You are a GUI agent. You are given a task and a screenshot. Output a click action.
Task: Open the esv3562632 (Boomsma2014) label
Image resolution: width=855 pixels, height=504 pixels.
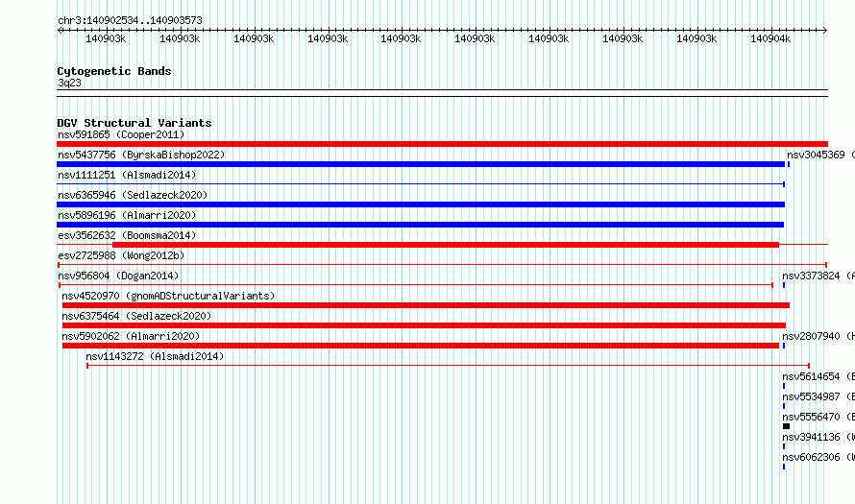[127, 235]
